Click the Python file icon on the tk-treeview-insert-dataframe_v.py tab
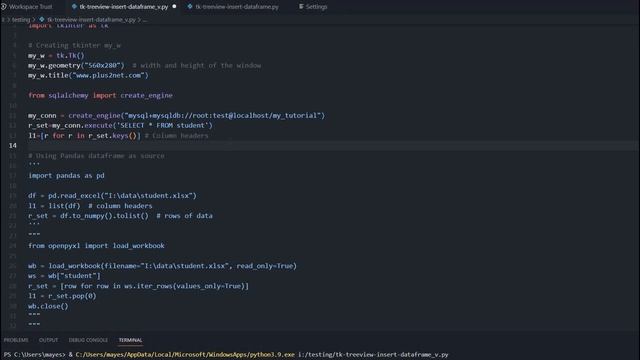The image size is (640, 360). point(74,7)
